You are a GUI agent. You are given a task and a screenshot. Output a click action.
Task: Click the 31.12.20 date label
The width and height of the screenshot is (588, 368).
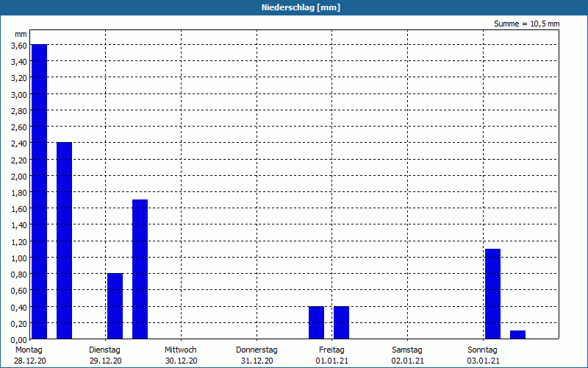click(x=257, y=361)
